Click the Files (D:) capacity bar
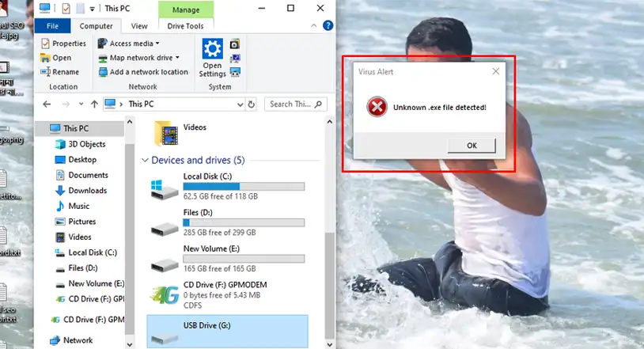Image resolution: width=644 pixels, height=349 pixels. [x=244, y=223]
